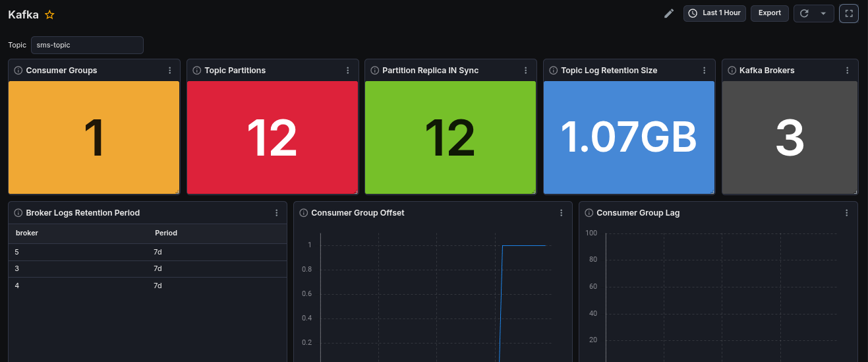The width and height of the screenshot is (868, 362).
Task: Click the blue 1.07GB retention size tile
Action: tap(629, 137)
